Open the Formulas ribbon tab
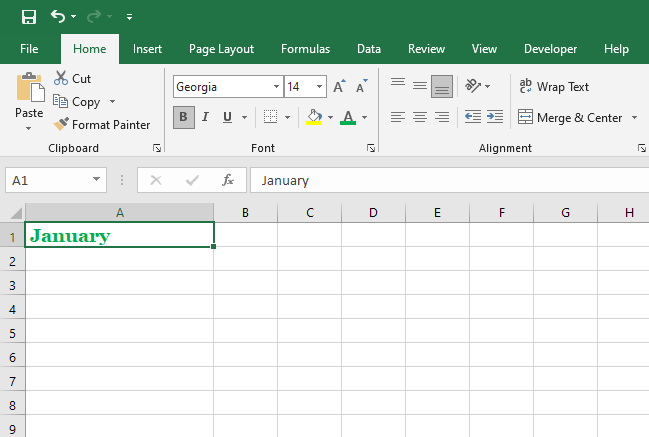 305,49
